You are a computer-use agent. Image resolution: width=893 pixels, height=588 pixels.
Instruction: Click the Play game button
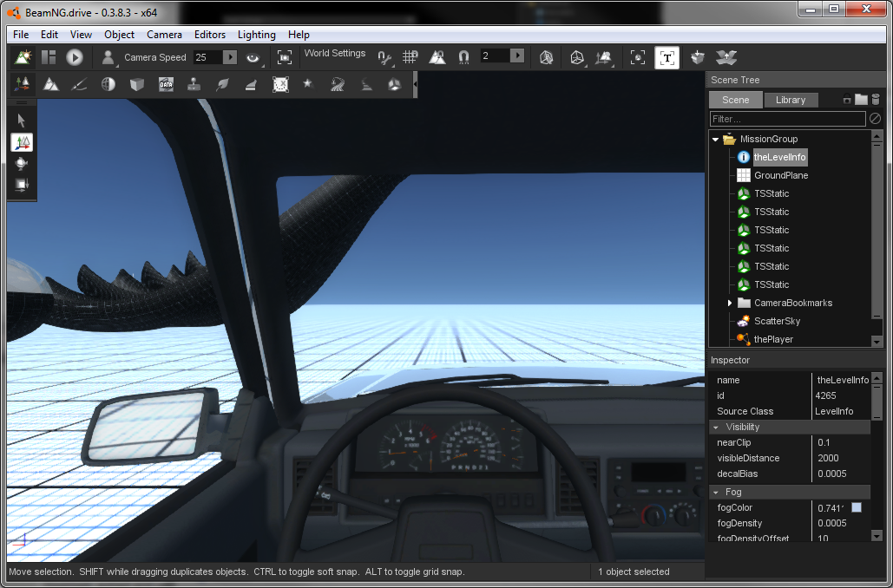(x=74, y=57)
